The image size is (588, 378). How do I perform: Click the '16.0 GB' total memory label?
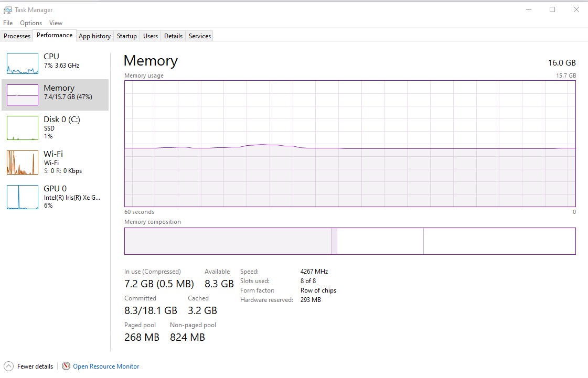pyautogui.click(x=562, y=62)
